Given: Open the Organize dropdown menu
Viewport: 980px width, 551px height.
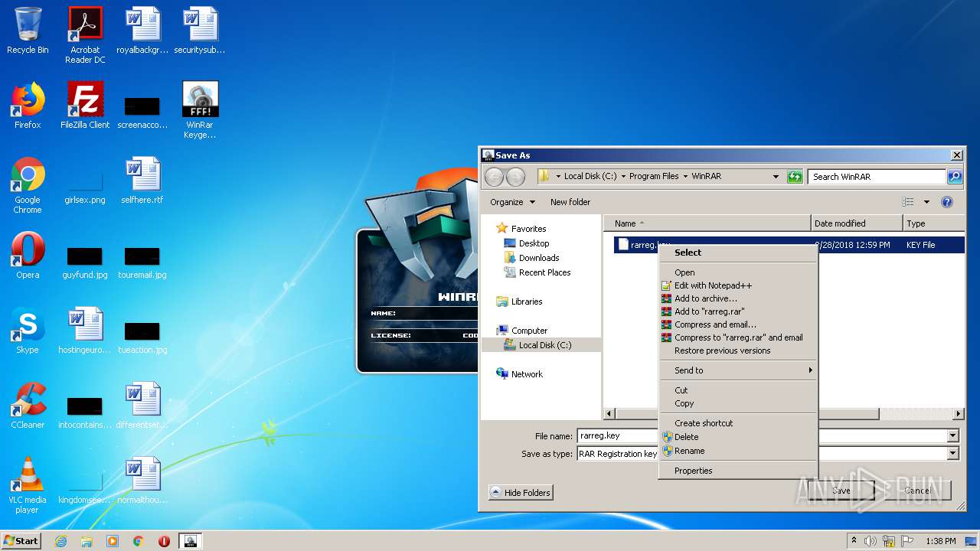Looking at the screenshot, I should coord(512,202).
